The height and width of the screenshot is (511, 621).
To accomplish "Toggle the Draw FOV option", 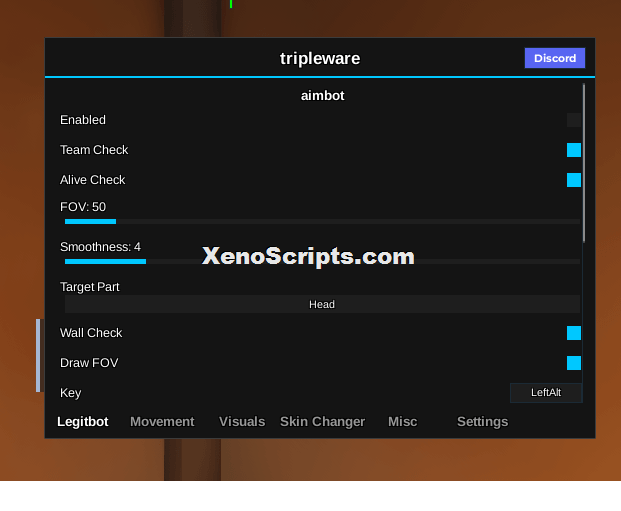I will coord(573,363).
